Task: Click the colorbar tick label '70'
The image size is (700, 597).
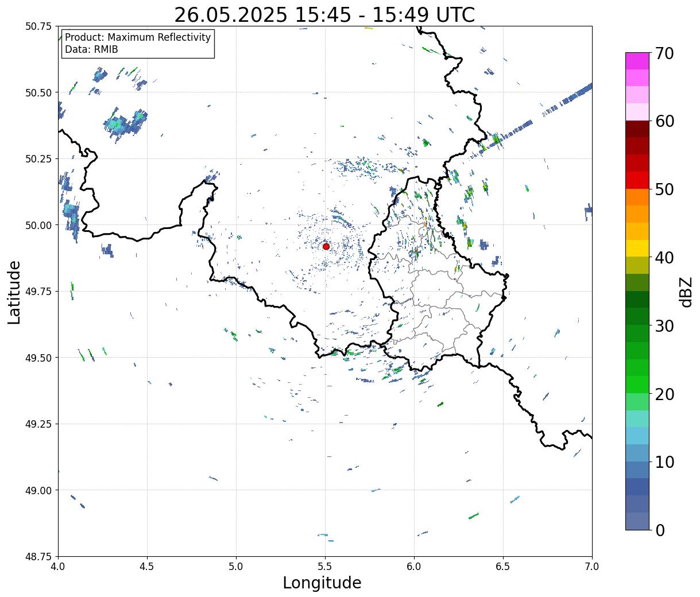Action: click(664, 53)
